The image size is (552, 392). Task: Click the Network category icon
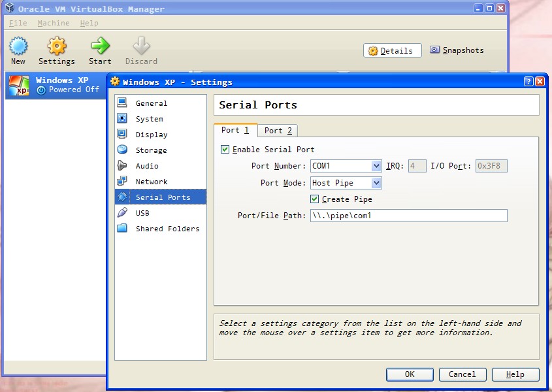click(122, 181)
